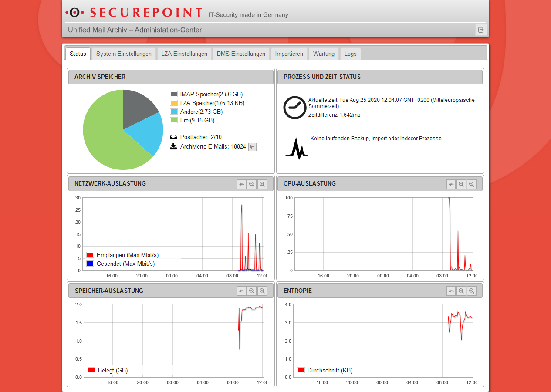This screenshot has height=392, width=551.
Task: Click the Empfangen red legend swatch
Action: (x=90, y=255)
